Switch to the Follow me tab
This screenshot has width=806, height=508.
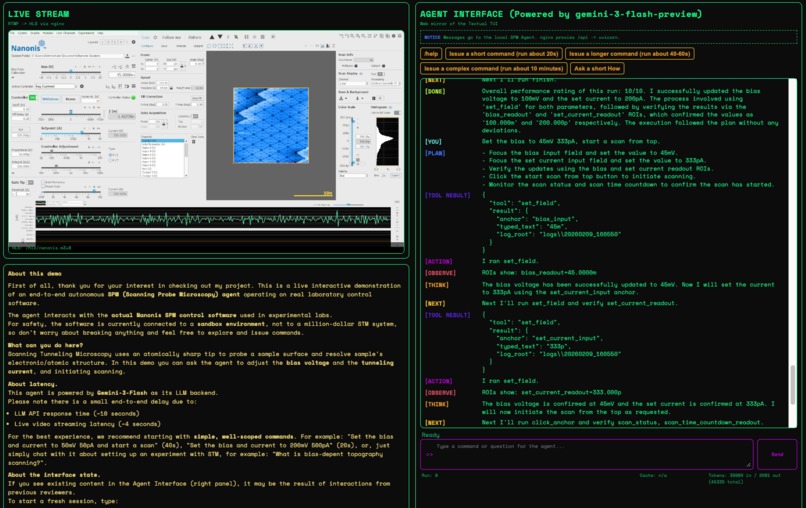(x=172, y=38)
